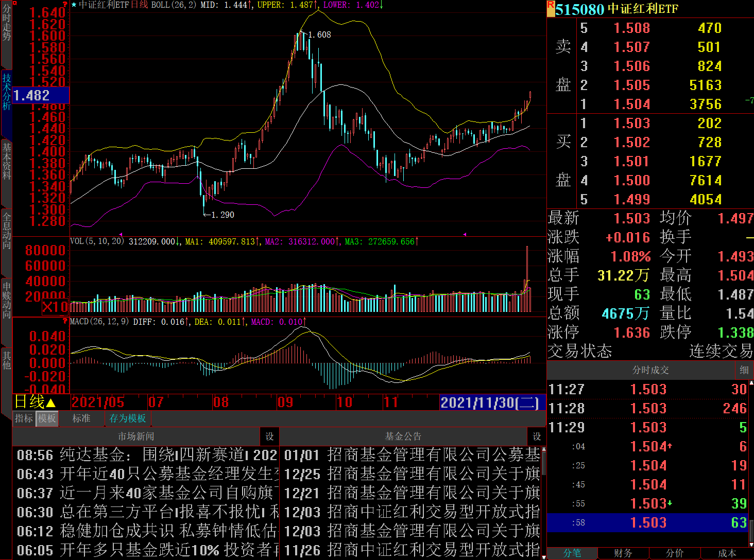Viewport: 754px width, 560px height.
Task: Select the 11:28 trade row with volume 246
Action: tap(647, 409)
